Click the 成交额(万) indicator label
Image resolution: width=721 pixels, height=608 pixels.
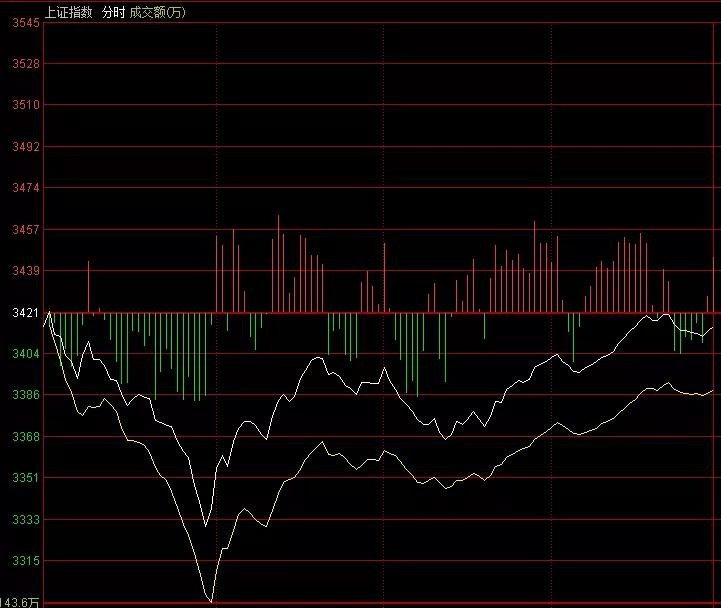158,12
